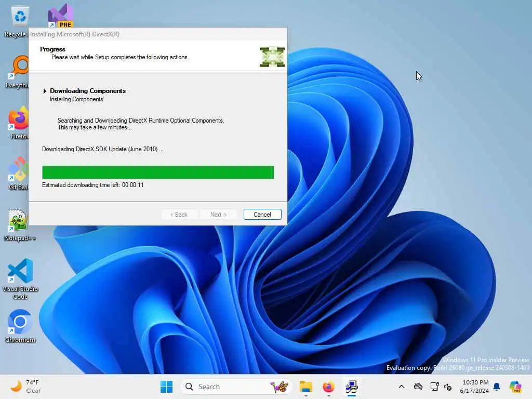Click the display/network tray icon
532x399 pixels.
pos(434,387)
